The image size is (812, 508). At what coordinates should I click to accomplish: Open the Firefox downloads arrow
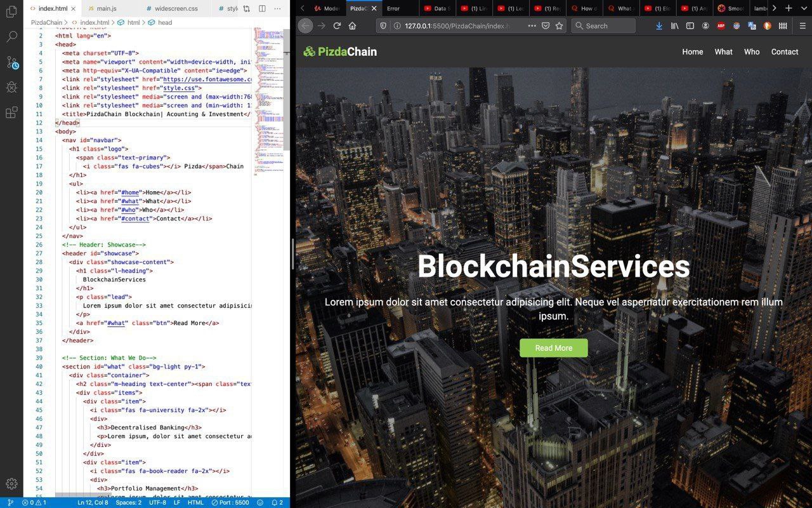pyautogui.click(x=659, y=25)
